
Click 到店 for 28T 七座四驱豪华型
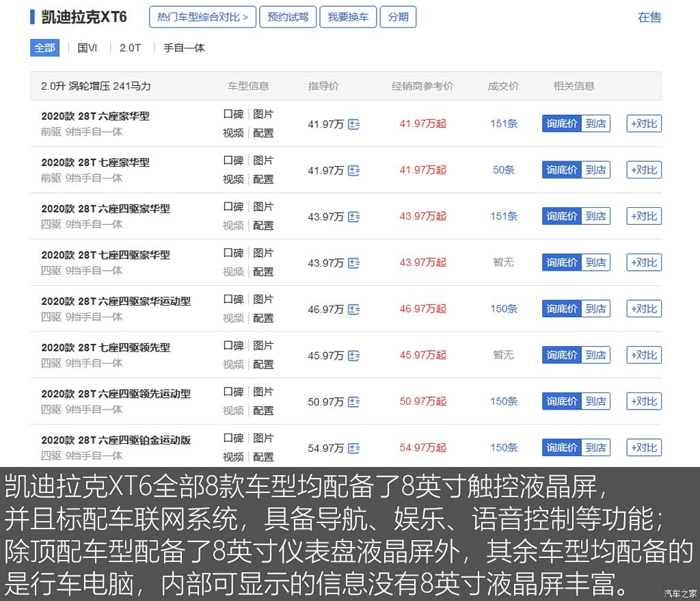(595, 263)
